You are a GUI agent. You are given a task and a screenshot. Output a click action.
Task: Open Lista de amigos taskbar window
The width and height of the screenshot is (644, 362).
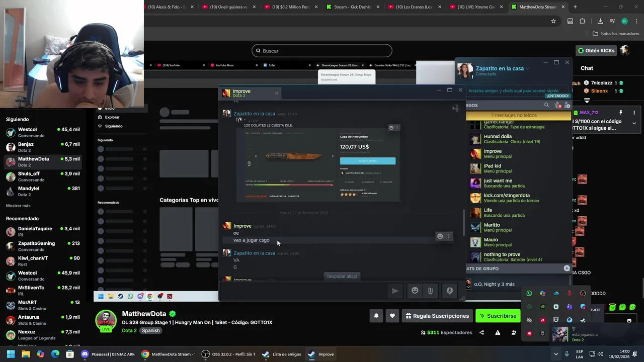[x=281, y=354]
